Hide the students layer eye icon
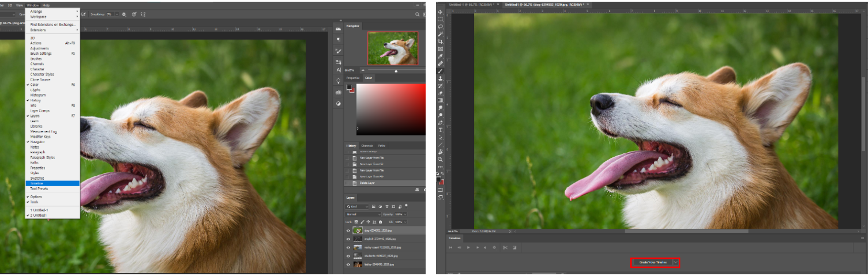Image resolution: width=868 pixels, height=276 pixels. [x=348, y=256]
